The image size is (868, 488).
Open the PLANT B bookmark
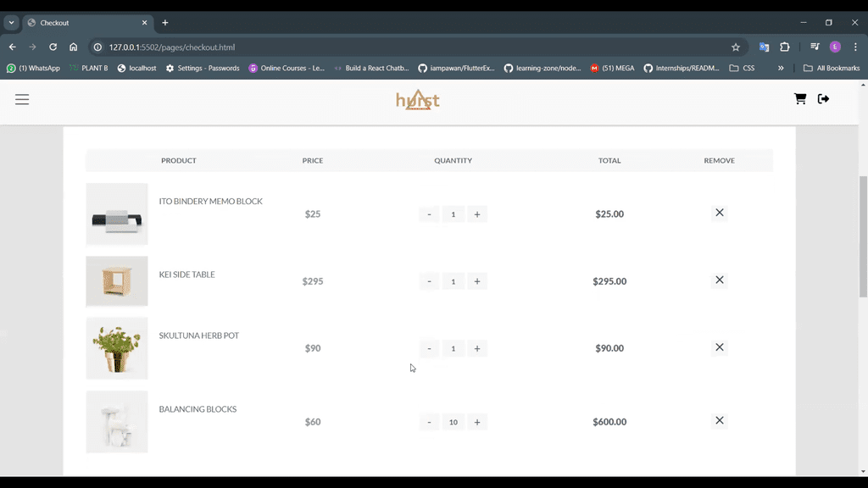88,68
